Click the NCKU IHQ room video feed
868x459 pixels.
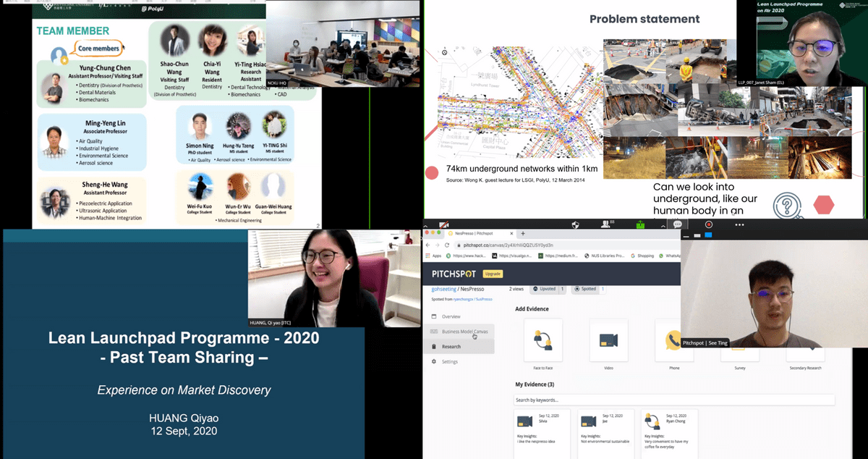click(x=343, y=43)
